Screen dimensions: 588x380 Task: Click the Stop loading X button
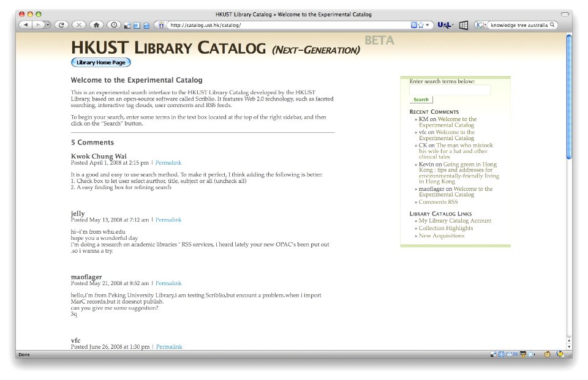click(78, 25)
